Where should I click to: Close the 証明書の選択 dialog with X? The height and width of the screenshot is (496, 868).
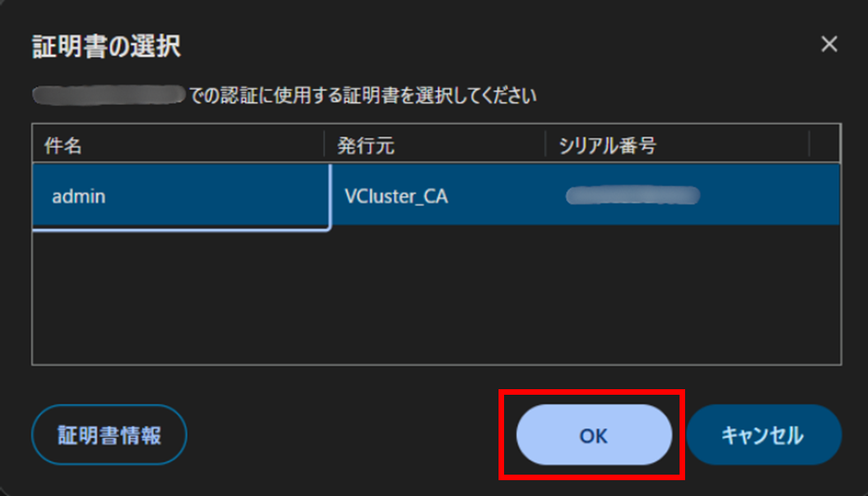pyautogui.click(x=829, y=44)
